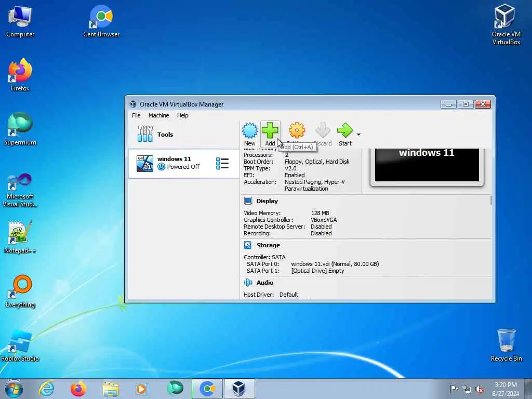Click the Storage disk icon

[x=248, y=245]
